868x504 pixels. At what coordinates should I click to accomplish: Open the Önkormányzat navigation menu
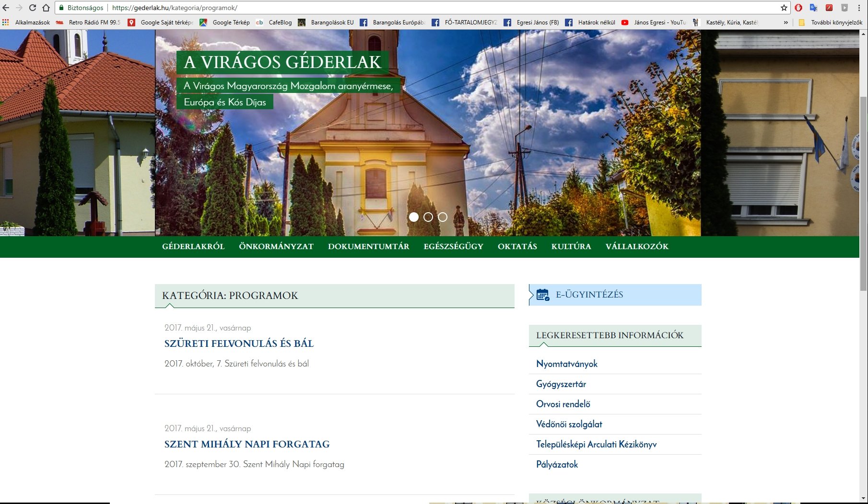tap(276, 246)
